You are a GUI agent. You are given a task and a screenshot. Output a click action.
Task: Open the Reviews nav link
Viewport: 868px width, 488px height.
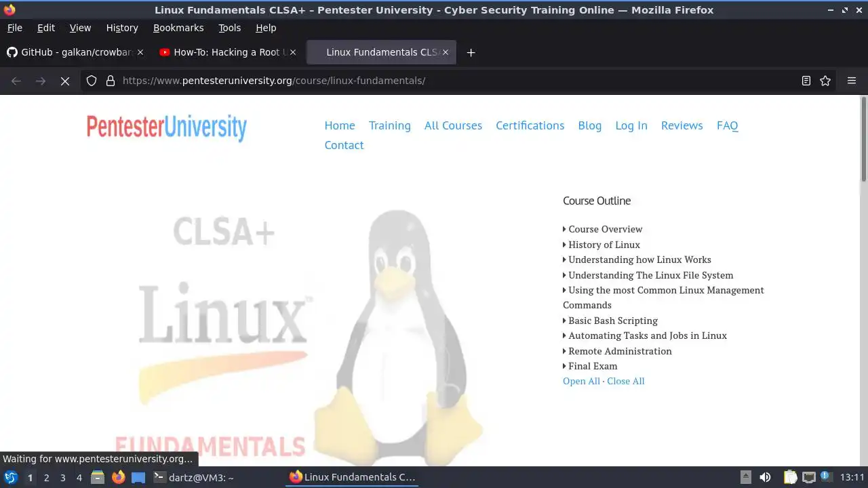click(x=682, y=125)
